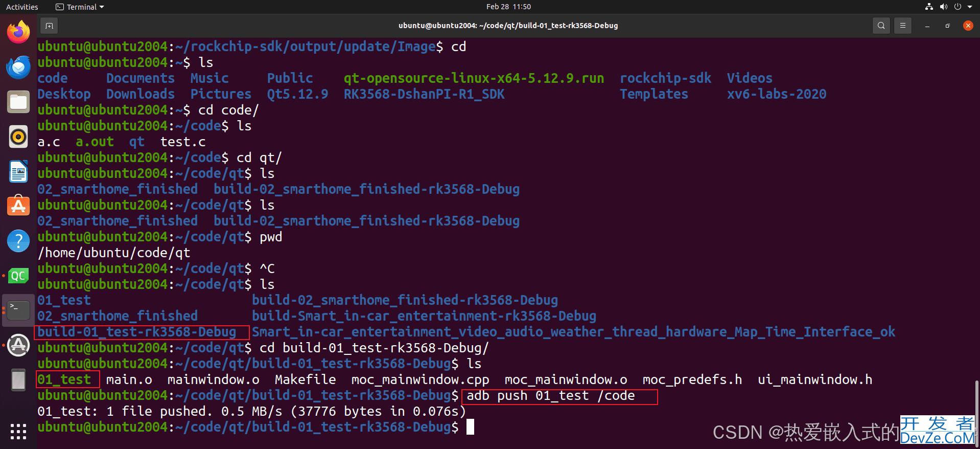
Task: Click 'build-01_test-rk3568-Debug' in the ls listing
Action: tap(137, 332)
